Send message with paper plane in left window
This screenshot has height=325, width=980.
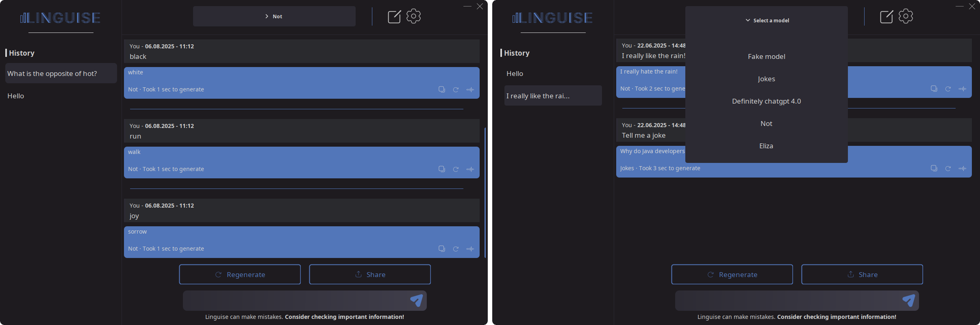coord(417,301)
